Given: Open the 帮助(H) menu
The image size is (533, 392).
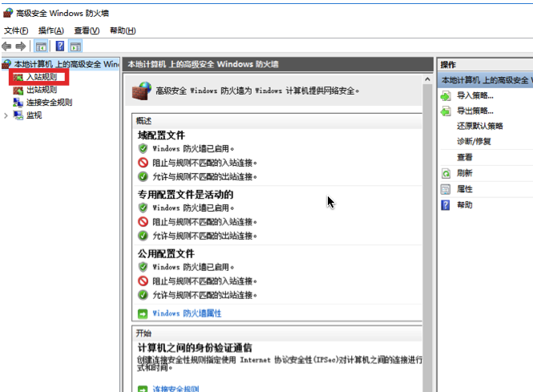Looking at the screenshot, I should tap(123, 30).
